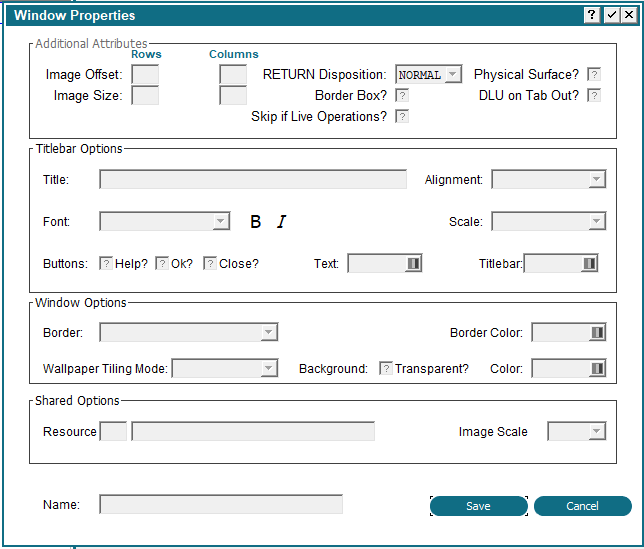Toggle Italic for titlebar font
This screenshot has height=549, width=644.
coord(281,222)
